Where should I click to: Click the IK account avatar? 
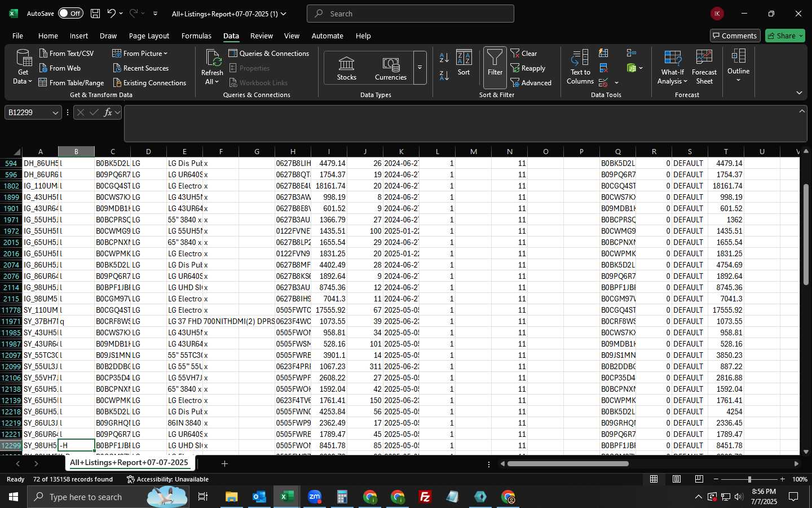point(717,14)
